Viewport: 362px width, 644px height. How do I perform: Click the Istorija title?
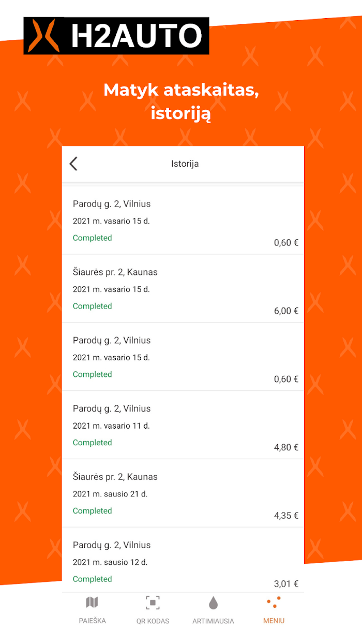pyautogui.click(x=185, y=164)
